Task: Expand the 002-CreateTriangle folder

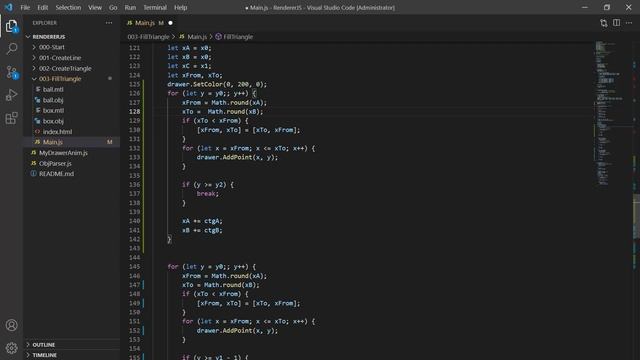Action: coord(65,69)
